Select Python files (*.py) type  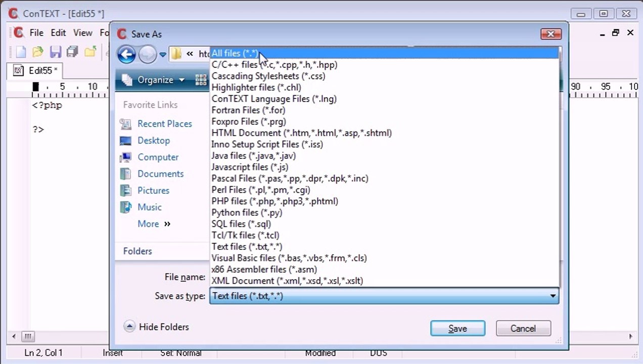click(385, 212)
